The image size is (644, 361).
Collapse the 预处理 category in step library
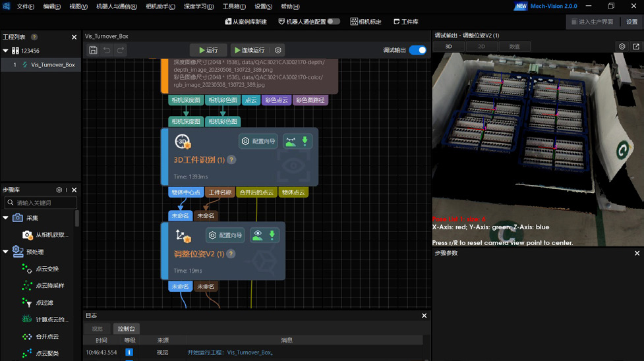[6, 252]
